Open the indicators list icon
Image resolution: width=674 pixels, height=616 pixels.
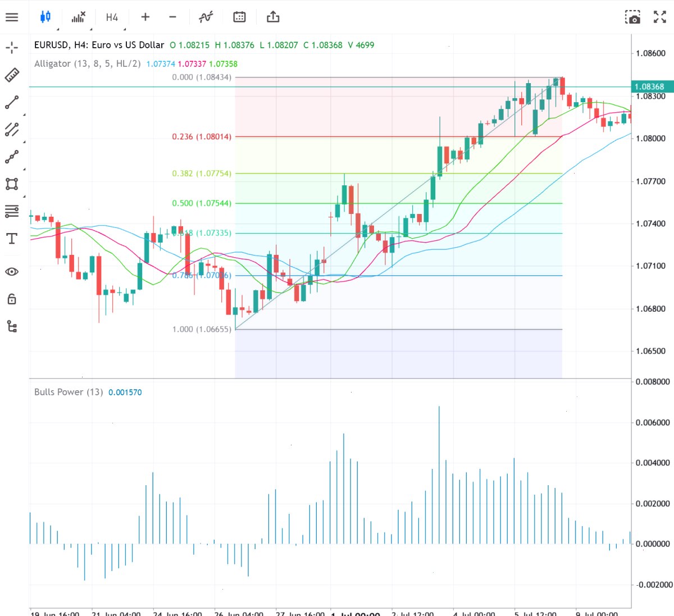click(79, 17)
